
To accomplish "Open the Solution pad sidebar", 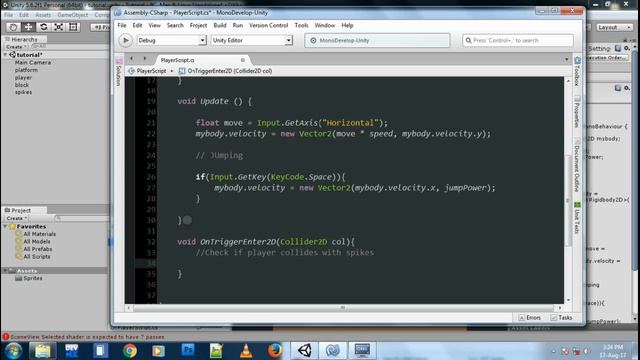I will [x=118, y=72].
